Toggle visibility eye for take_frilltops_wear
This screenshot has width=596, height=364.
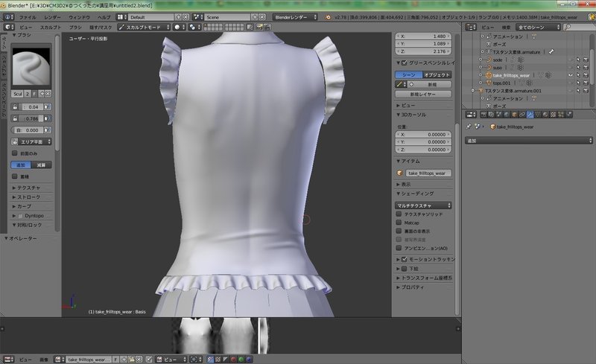click(571, 75)
